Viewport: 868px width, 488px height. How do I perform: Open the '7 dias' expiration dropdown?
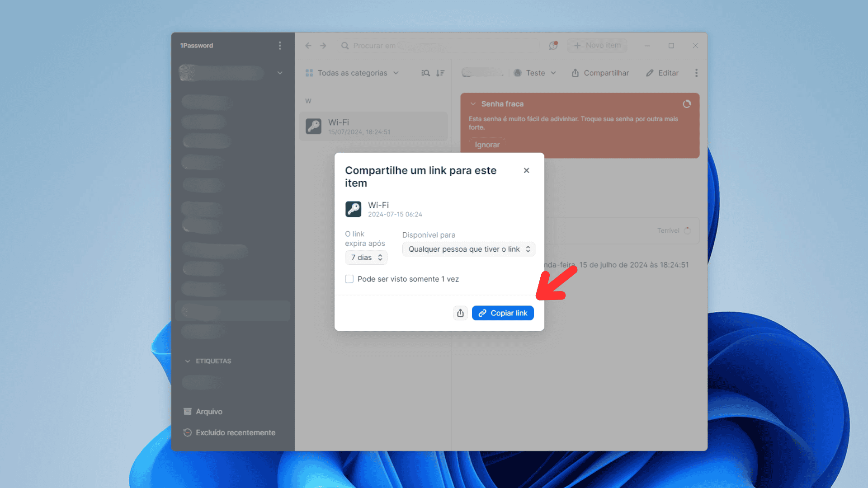pos(366,258)
